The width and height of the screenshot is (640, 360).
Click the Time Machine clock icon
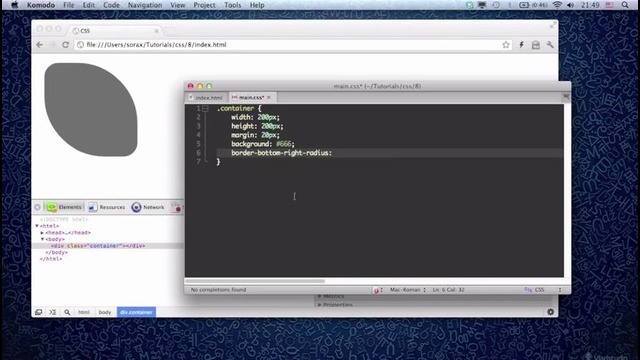pos(496,5)
